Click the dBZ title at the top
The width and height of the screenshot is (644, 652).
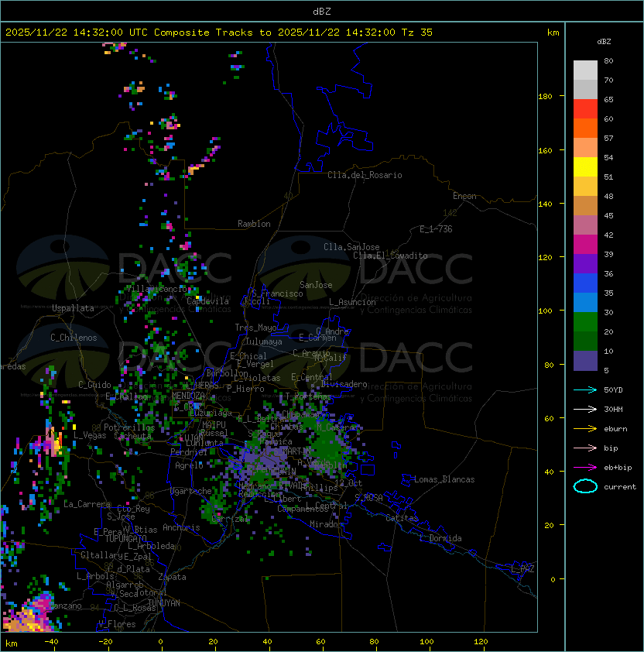click(x=322, y=11)
